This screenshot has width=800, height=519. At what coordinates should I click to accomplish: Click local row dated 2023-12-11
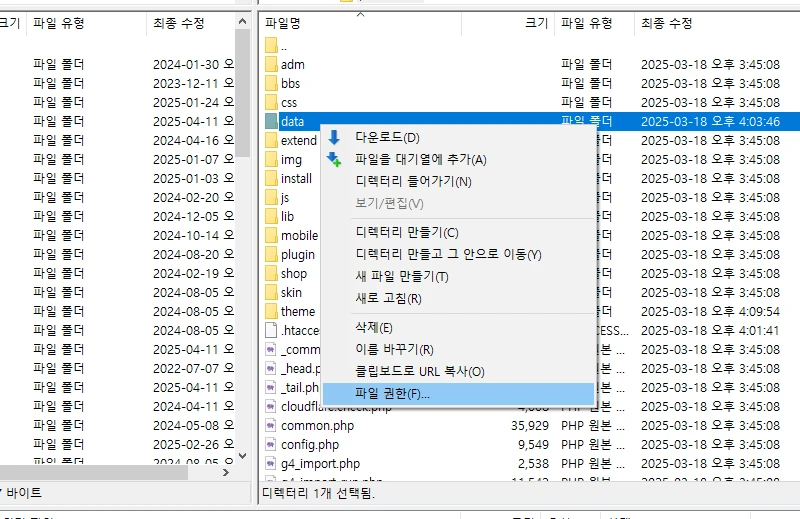(117, 83)
